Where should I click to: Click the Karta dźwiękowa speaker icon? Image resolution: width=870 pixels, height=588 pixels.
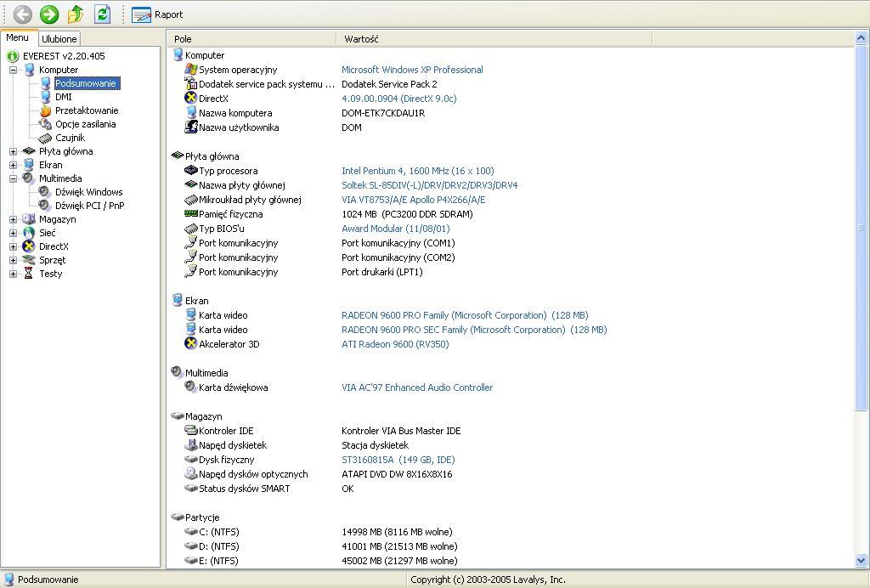191,387
